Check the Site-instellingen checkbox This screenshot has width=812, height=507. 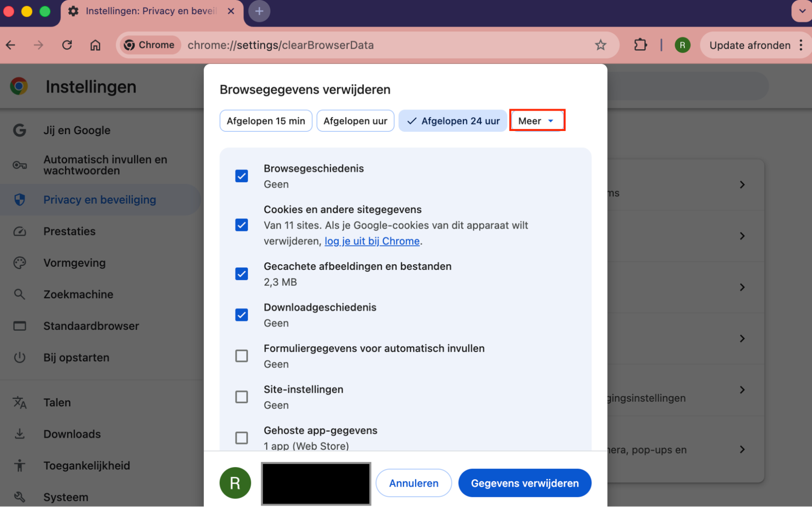pos(242,397)
